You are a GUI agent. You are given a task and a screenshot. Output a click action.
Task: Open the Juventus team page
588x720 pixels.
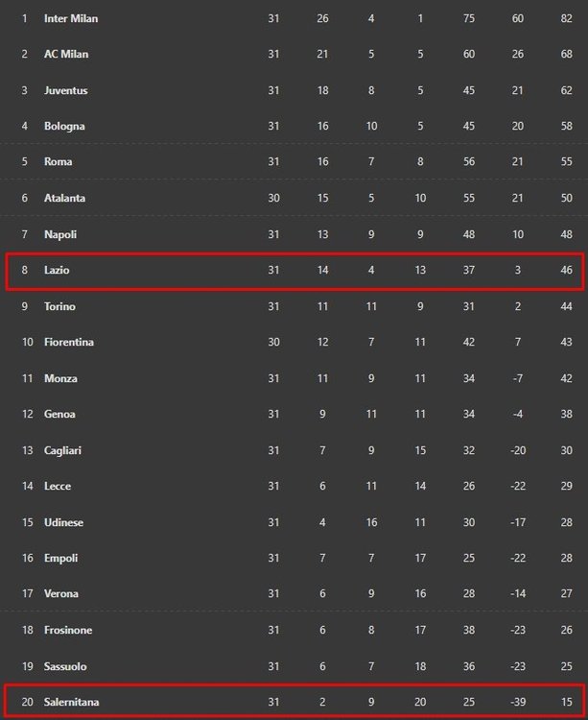[x=65, y=90]
